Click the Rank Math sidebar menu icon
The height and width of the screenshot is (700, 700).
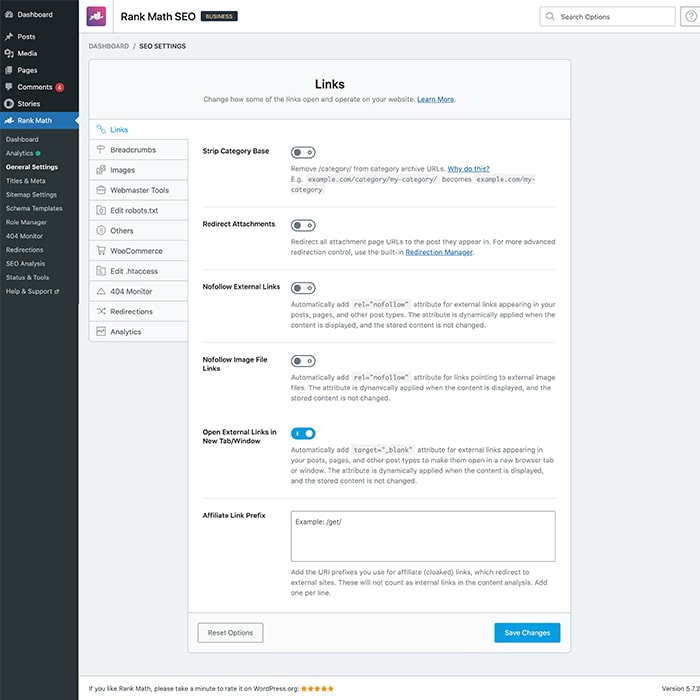click(x=9, y=121)
